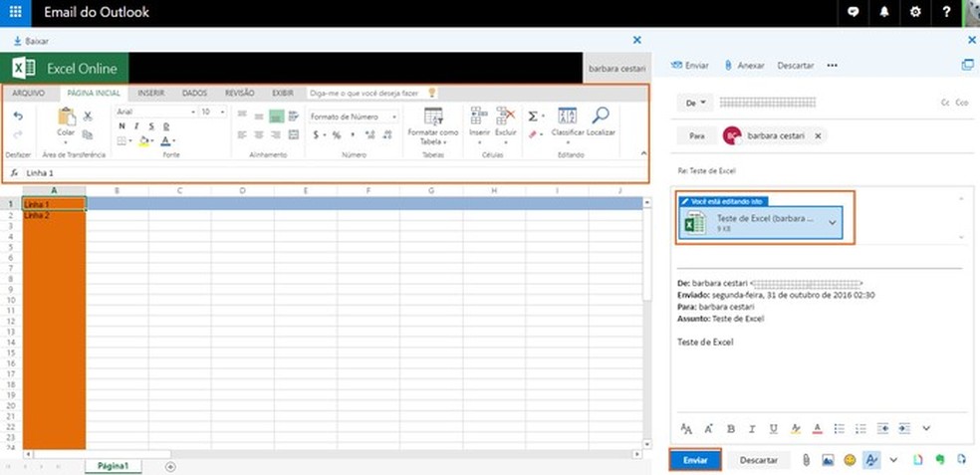Click Enviar in the email top toolbar

(689, 65)
